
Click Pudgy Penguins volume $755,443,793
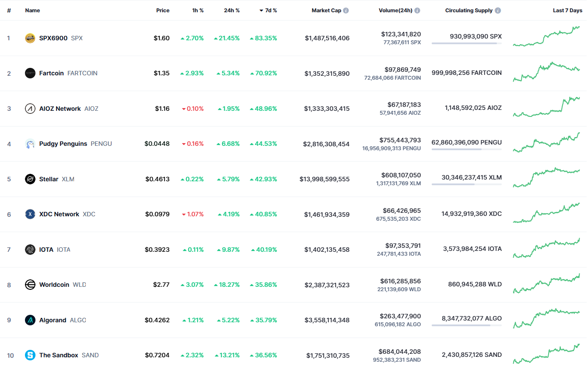(400, 140)
